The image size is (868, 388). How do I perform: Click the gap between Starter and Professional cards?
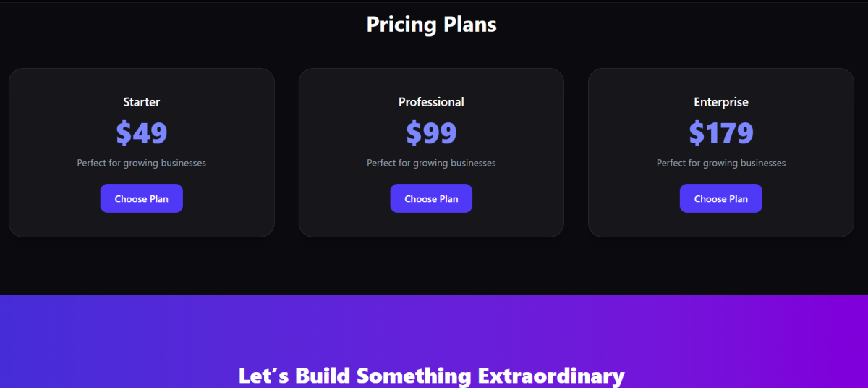pos(286,152)
